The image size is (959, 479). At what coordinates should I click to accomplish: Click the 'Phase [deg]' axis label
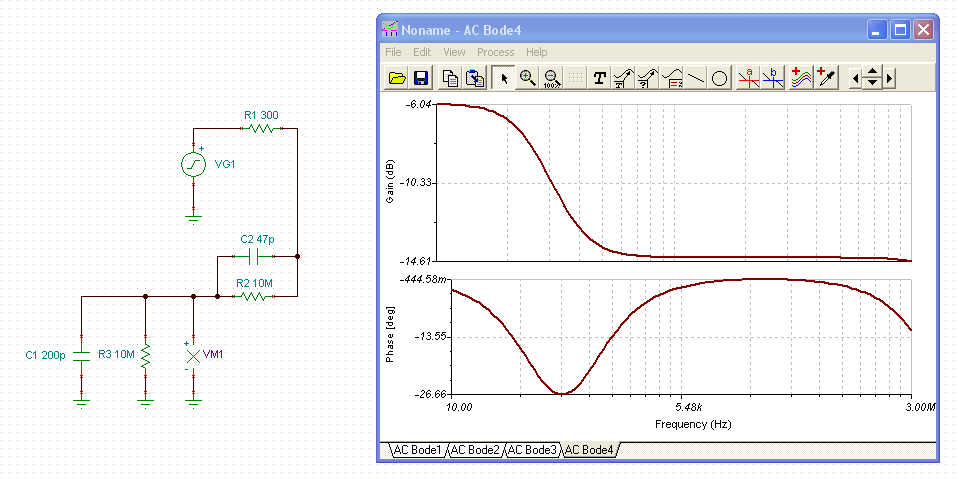tap(391, 336)
